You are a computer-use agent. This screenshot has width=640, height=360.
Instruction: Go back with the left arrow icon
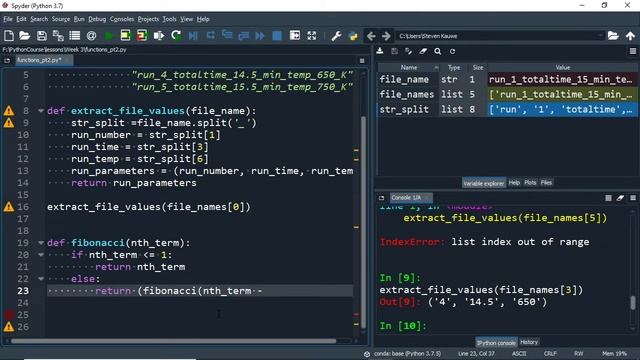point(371,36)
